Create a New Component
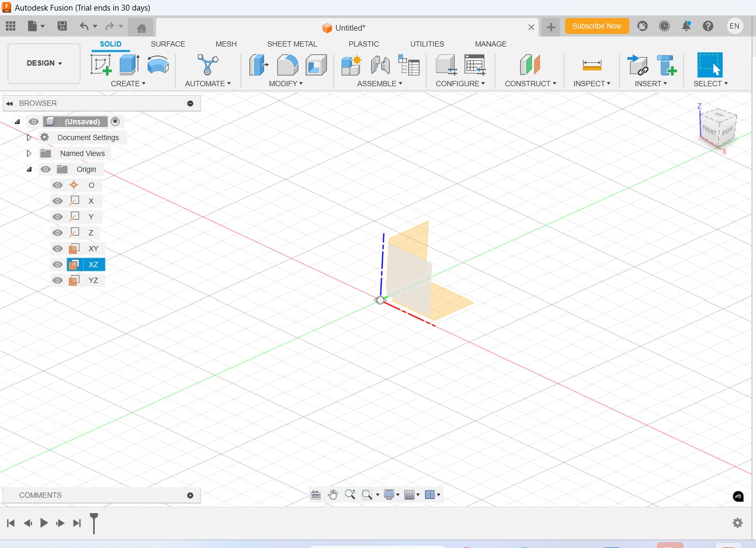Image resolution: width=756 pixels, height=548 pixels. pos(351,65)
